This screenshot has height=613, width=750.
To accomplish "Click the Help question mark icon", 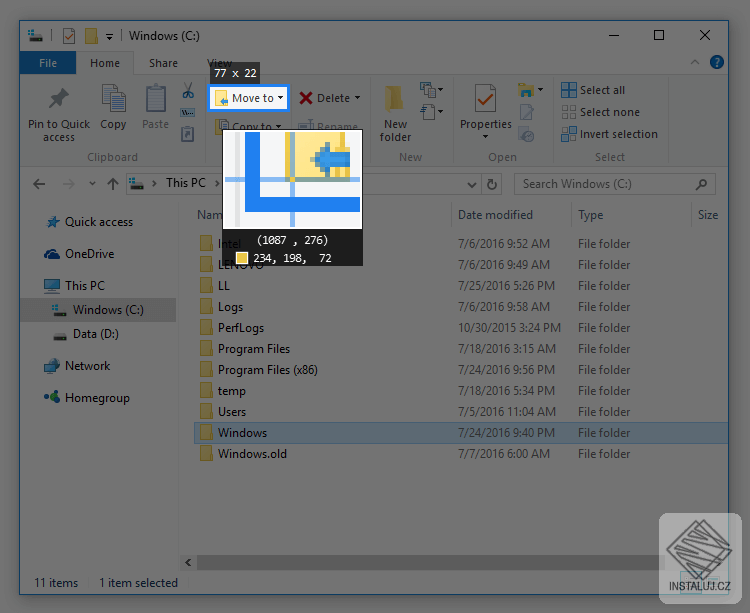I will [716, 62].
